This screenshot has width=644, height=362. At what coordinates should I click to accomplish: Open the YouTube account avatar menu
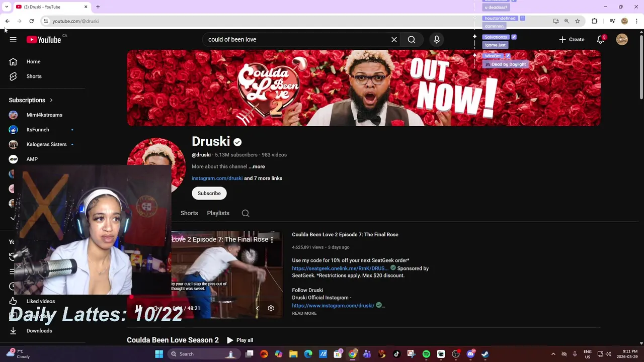[622, 40]
